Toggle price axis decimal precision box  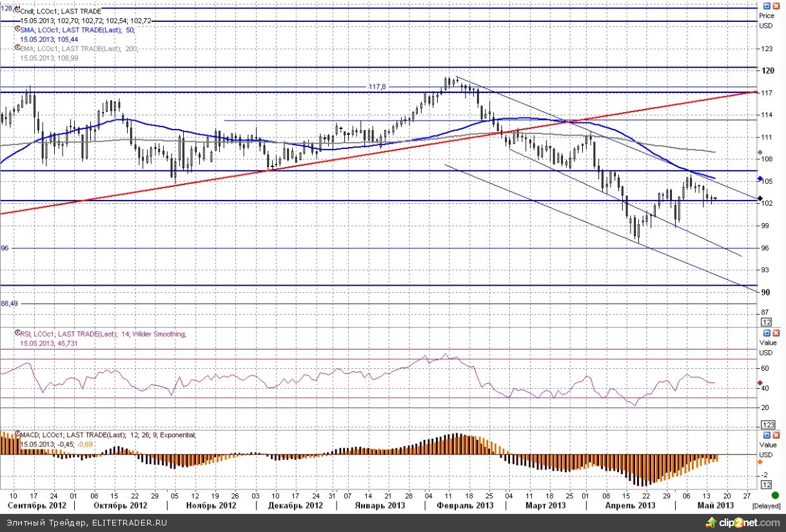[767, 322]
